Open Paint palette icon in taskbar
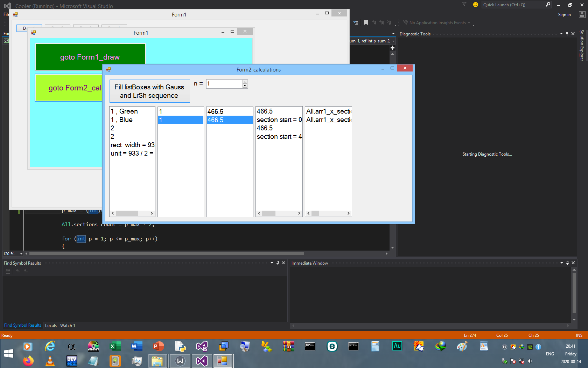Viewport: 588px width, 368px height. coord(462,346)
